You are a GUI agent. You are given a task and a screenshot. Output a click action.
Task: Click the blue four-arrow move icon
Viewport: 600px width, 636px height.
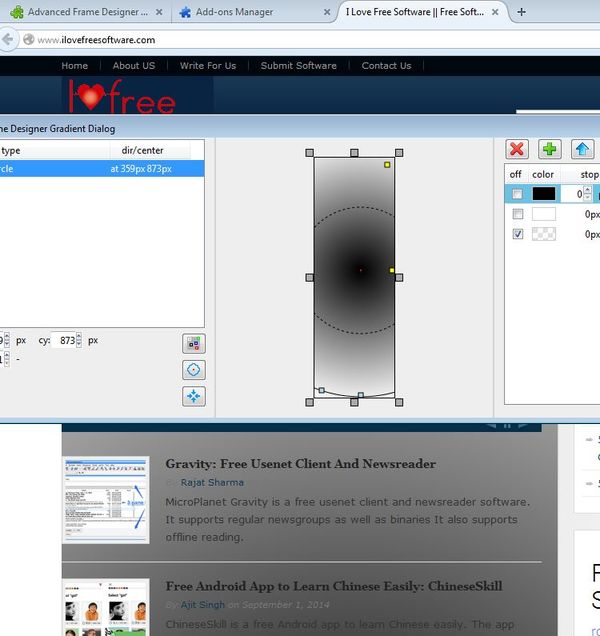194,396
